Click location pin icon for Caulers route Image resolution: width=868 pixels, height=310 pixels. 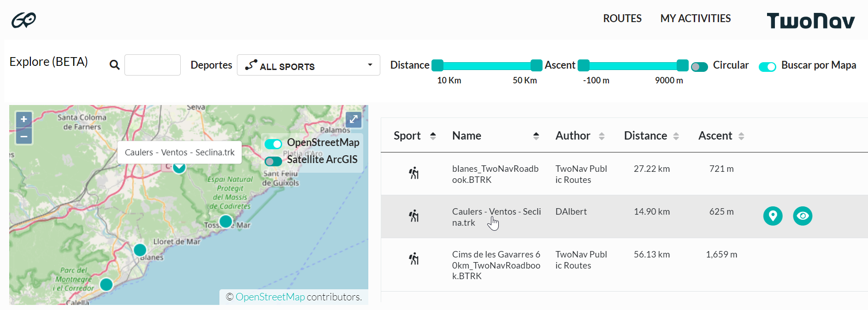click(x=773, y=216)
